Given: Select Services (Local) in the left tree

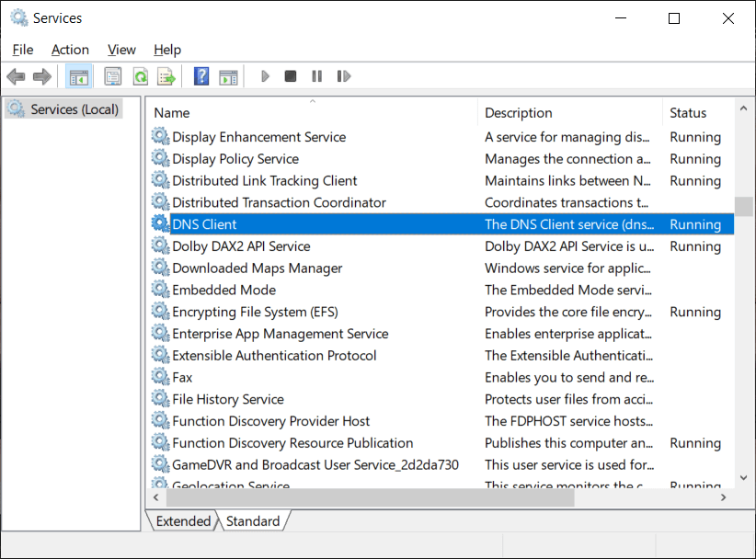Looking at the screenshot, I should 74,109.
